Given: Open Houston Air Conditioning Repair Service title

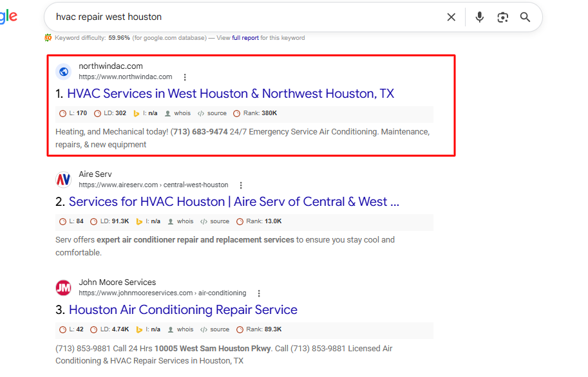Looking at the screenshot, I should (183, 310).
